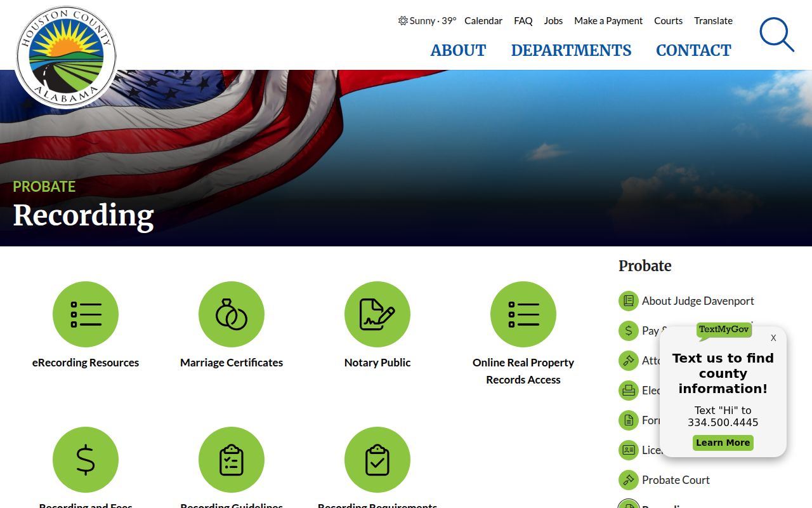Screen dimensions: 812x508
Task: Click the Learn More button
Action: [x=723, y=443]
